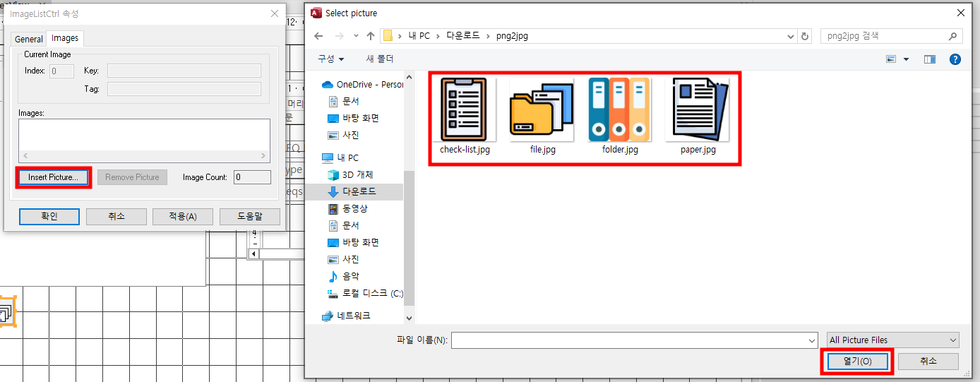Image resolution: width=980 pixels, height=382 pixels.
Task: Click the up-folder arrow icon
Action: [x=371, y=36]
